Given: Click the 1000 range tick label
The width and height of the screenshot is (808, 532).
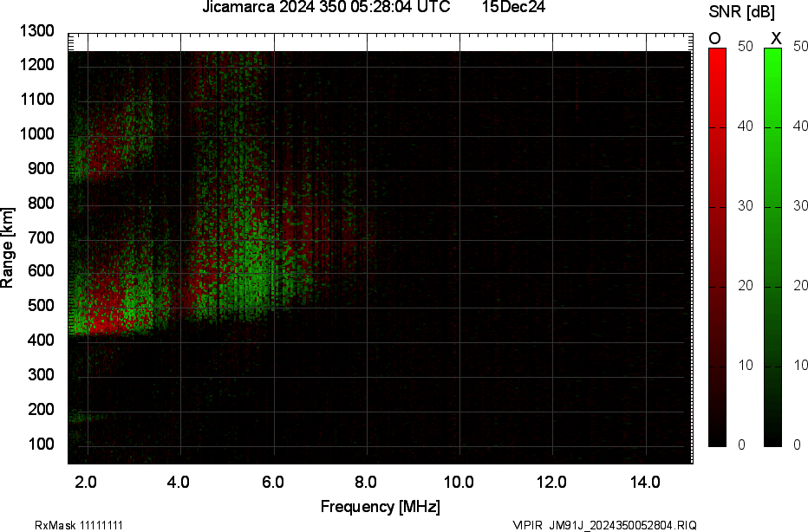Looking at the screenshot, I should [x=37, y=134].
